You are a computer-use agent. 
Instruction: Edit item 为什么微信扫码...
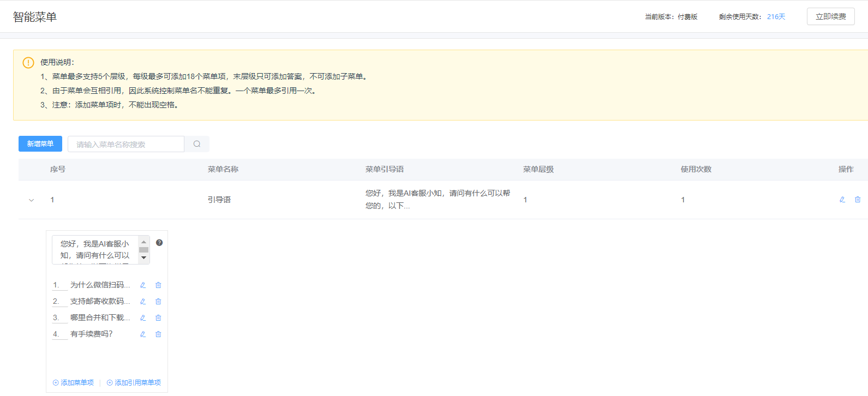click(143, 285)
